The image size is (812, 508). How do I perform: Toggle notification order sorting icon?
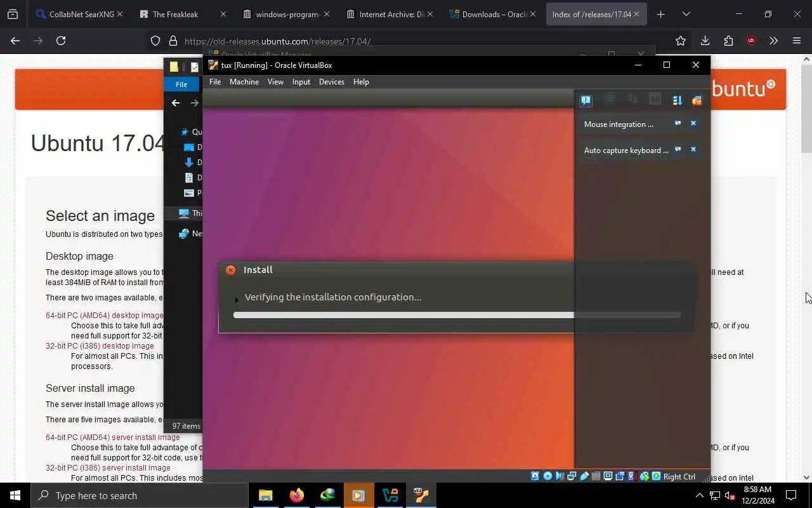[677, 100]
